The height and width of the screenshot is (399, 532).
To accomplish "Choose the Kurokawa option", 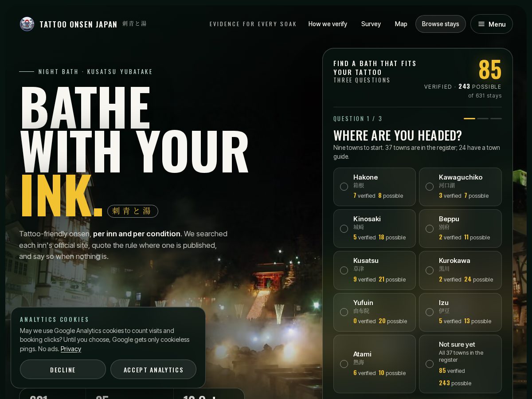I will [x=460, y=270].
